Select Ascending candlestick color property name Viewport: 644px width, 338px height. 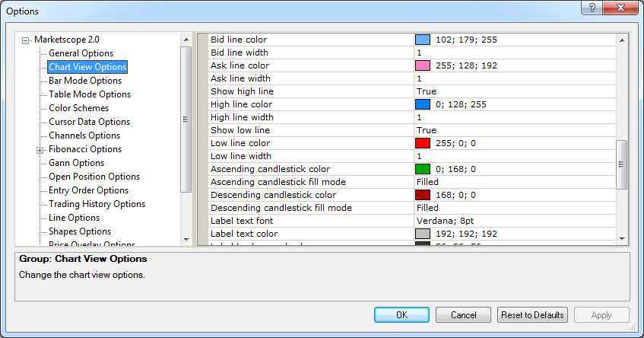[270, 169]
